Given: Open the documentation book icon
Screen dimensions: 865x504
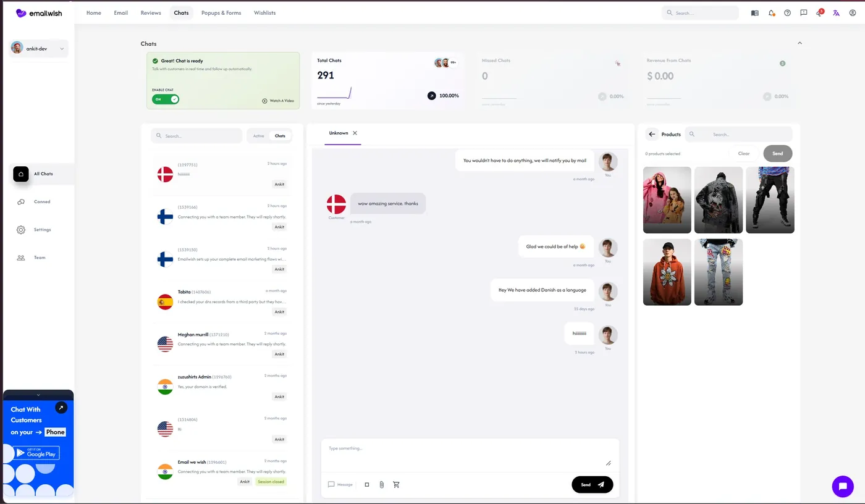Looking at the screenshot, I should pyautogui.click(x=754, y=13).
